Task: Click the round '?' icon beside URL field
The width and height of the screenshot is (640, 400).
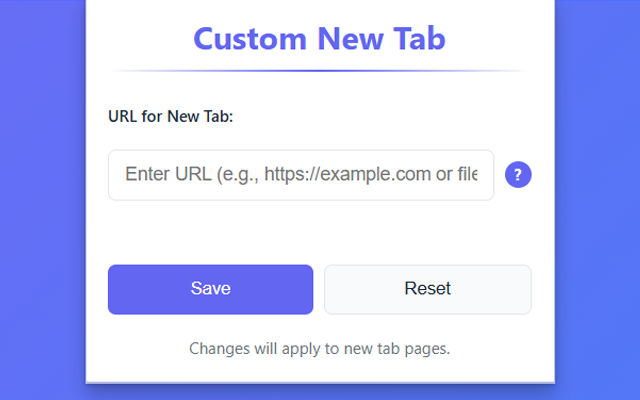Action: click(518, 175)
